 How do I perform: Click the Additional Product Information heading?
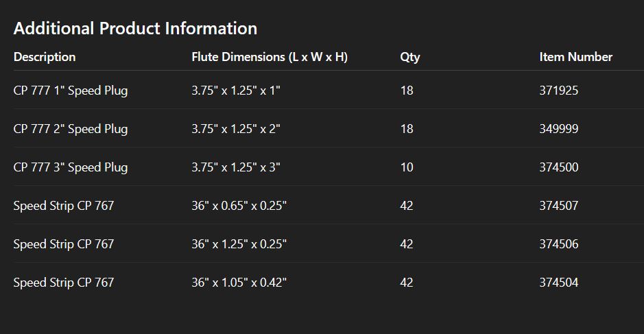pos(135,29)
